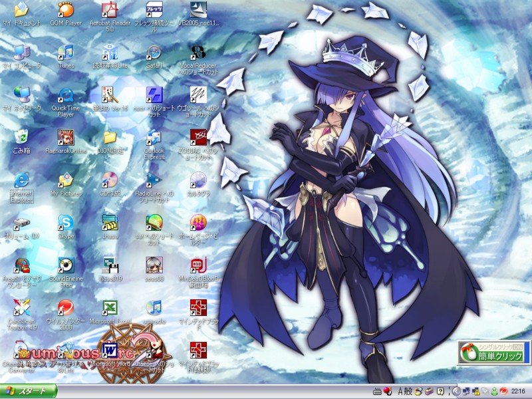Click the red paint palette language bar icon
The height and width of the screenshot is (399, 532).
click(x=388, y=391)
